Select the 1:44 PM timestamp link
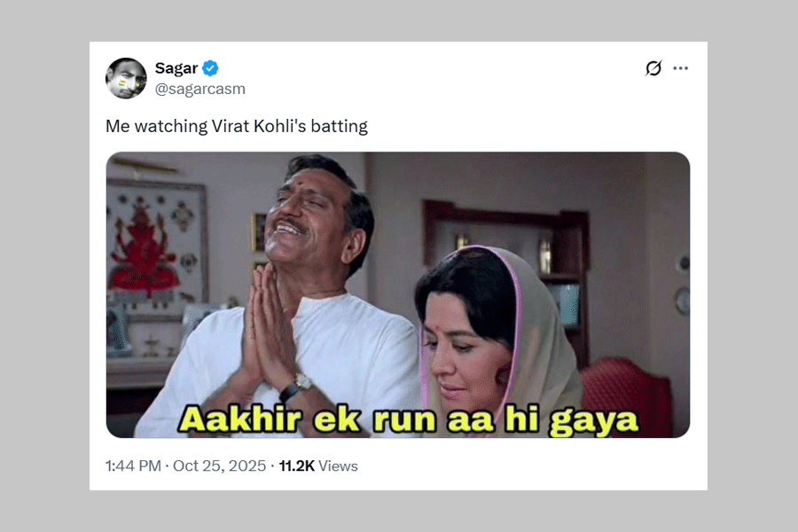 pyautogui.click(x=133, y=465)
